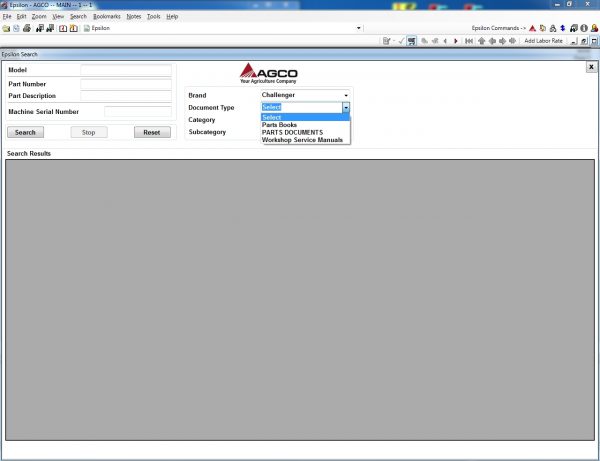Open the Help menu

tap(172, 16)
